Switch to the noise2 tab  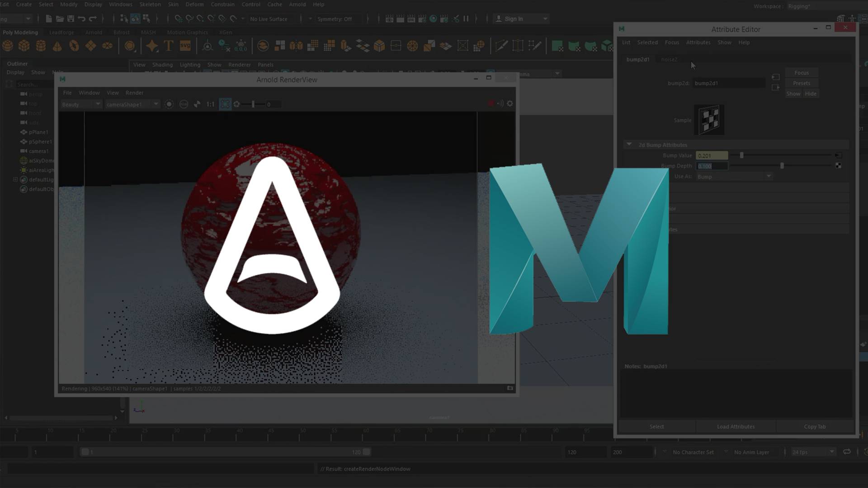click(x=669, y=59)
